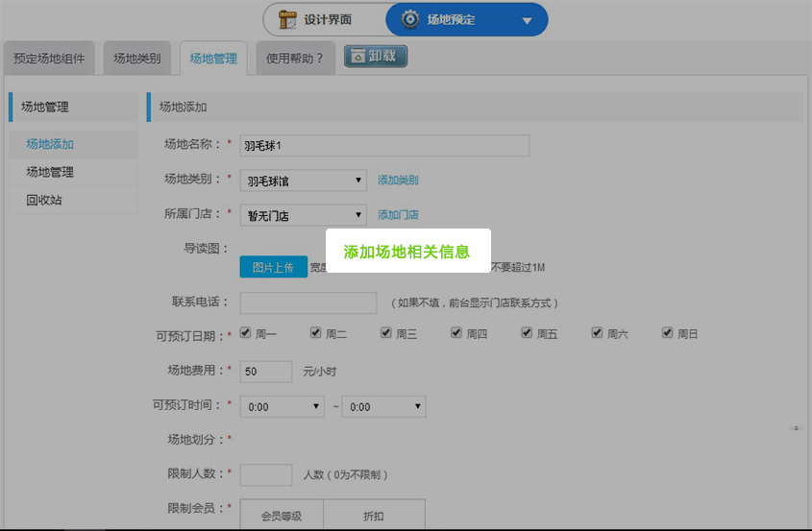Expand the 场地预定 dropdown arrow
This screenshot has width=812, height=531.
(526, 20)
